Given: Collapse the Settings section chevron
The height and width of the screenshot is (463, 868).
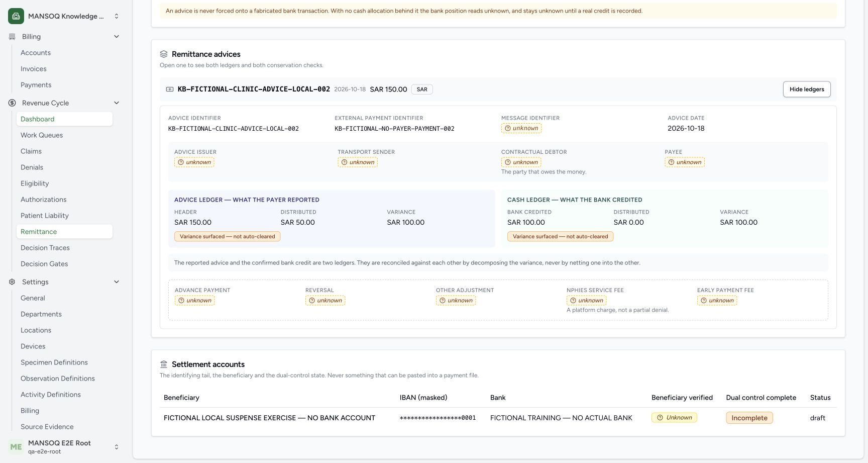Looking at the screenshot, I should tap(117, 282).
